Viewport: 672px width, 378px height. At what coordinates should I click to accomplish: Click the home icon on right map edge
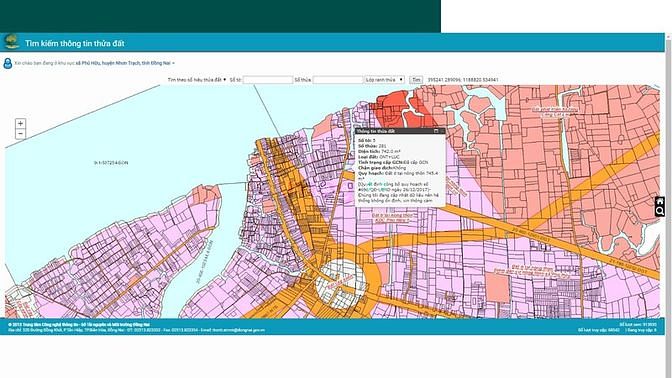[660, 201]
